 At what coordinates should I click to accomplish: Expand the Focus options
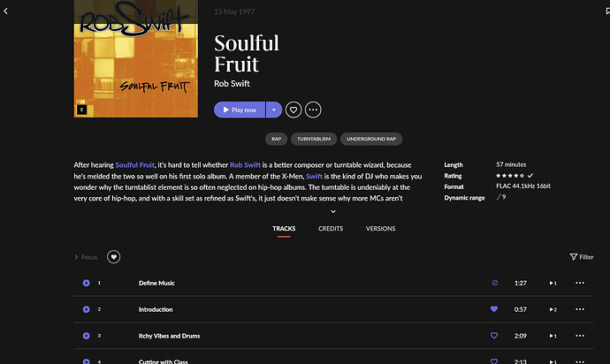[x=86, y=257]
